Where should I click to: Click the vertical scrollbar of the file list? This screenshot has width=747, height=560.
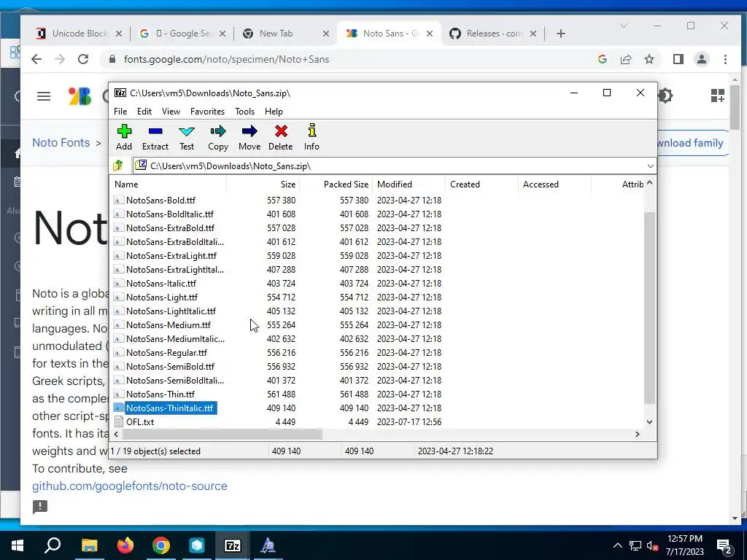(649, 308)
